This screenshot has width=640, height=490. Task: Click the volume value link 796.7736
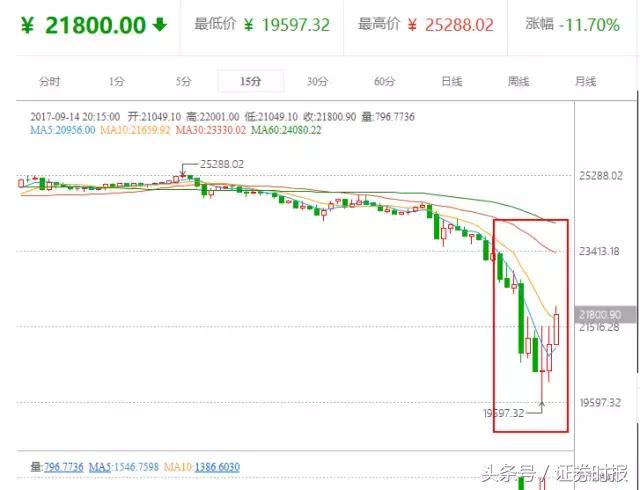pyautogui.click(x=63, y=467)
